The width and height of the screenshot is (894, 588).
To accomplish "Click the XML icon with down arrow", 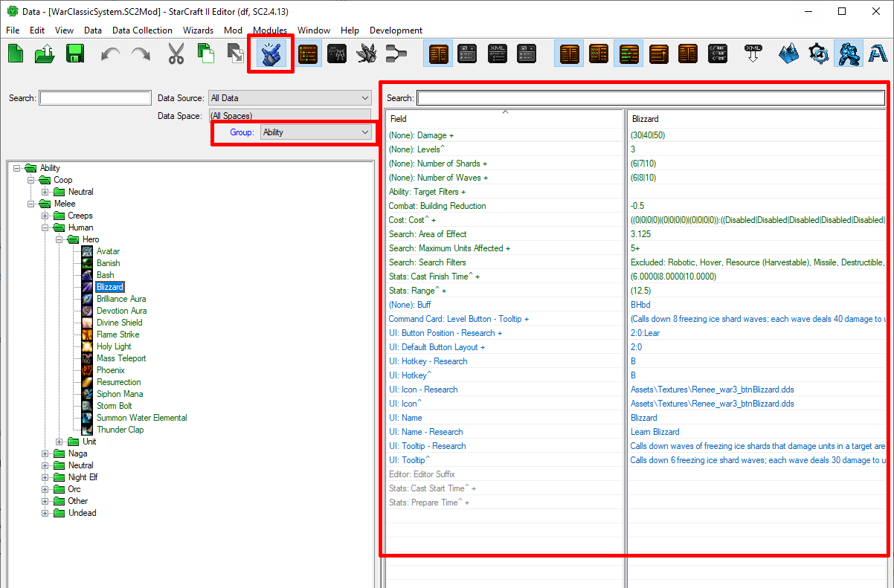I will tap(753, 54).
